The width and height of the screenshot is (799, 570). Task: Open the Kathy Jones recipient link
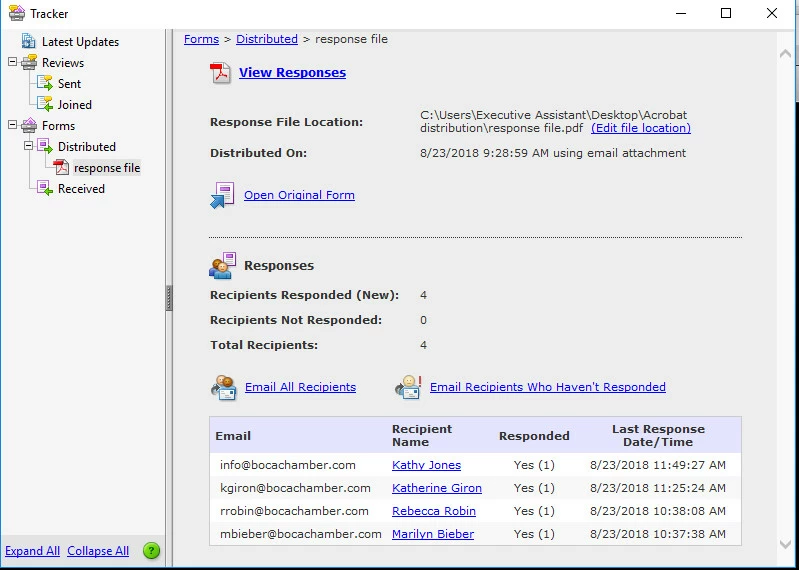[426, 465]
